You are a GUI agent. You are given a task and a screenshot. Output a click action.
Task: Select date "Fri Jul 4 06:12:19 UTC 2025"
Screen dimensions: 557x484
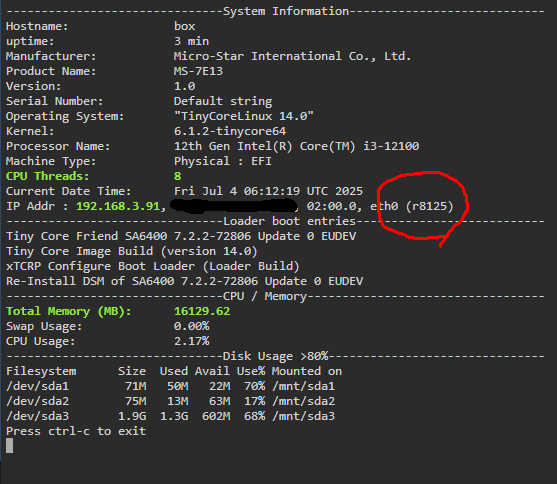pyautogui.click(x=268, y=191)
